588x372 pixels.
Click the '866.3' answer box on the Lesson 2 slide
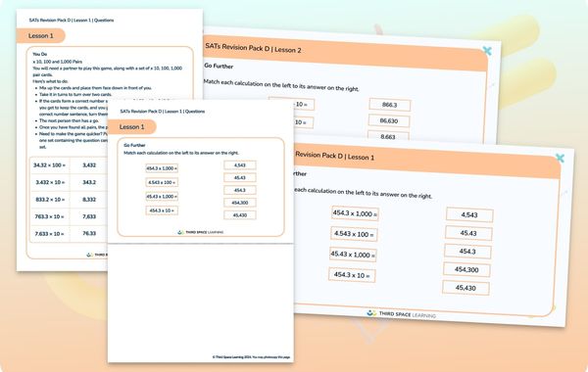tap(390, 105)
